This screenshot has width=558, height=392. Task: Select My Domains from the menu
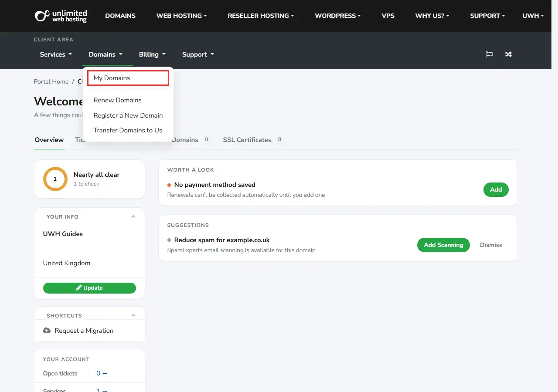tap(128, 78)
